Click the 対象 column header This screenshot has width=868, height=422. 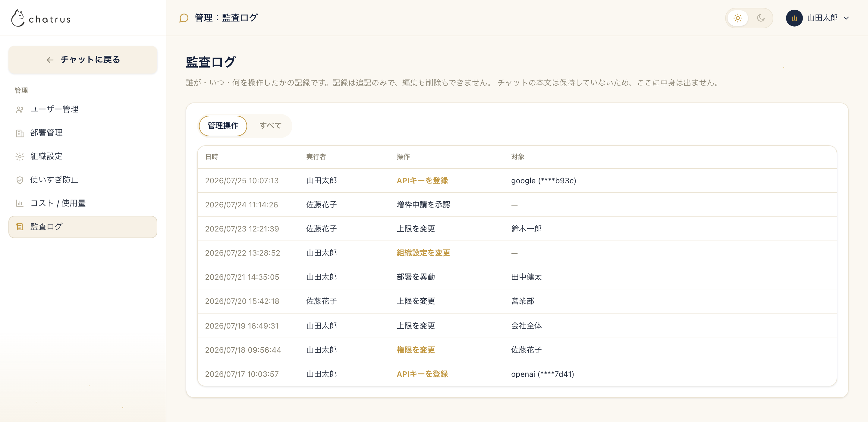pos(517,157)
